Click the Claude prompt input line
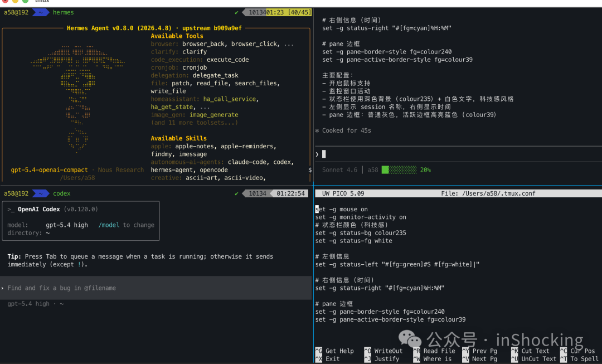602x364 pixels. [x=458, y=154]
